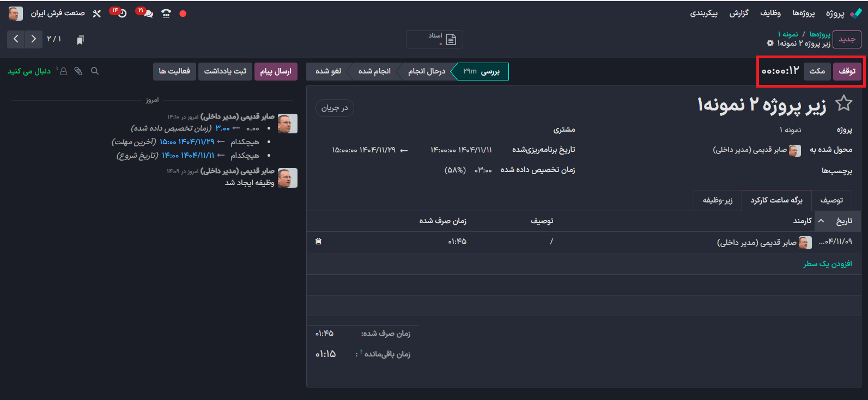Open the debug tools icon in top bar
The image size is (868, 400).
pos(96,14)
